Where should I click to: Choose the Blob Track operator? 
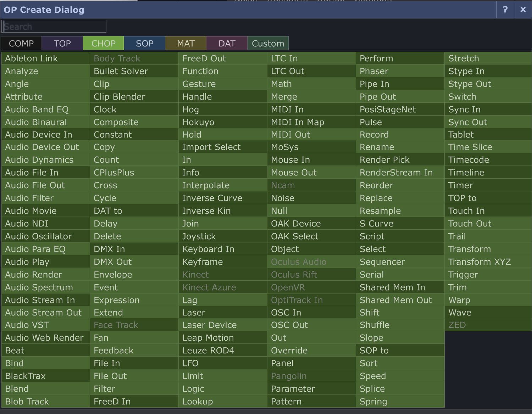pos(45,402)
